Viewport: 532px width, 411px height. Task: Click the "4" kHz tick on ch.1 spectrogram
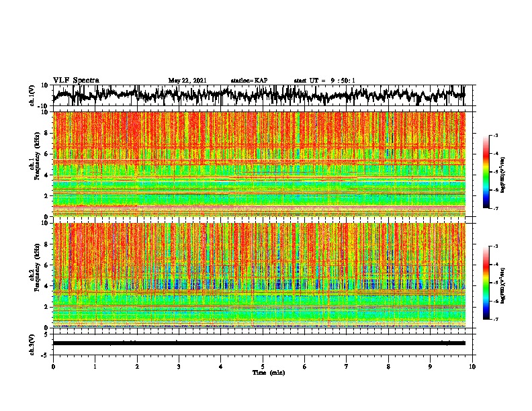(47, 175)
